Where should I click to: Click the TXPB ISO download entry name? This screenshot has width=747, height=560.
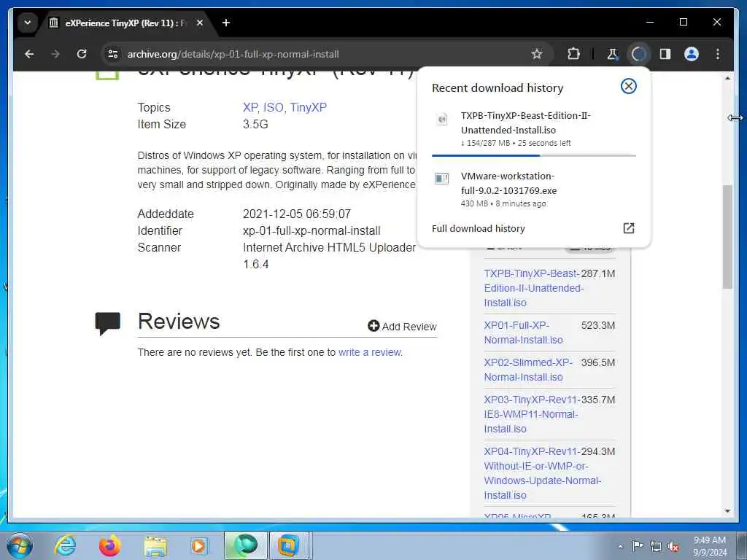(525, 122)
